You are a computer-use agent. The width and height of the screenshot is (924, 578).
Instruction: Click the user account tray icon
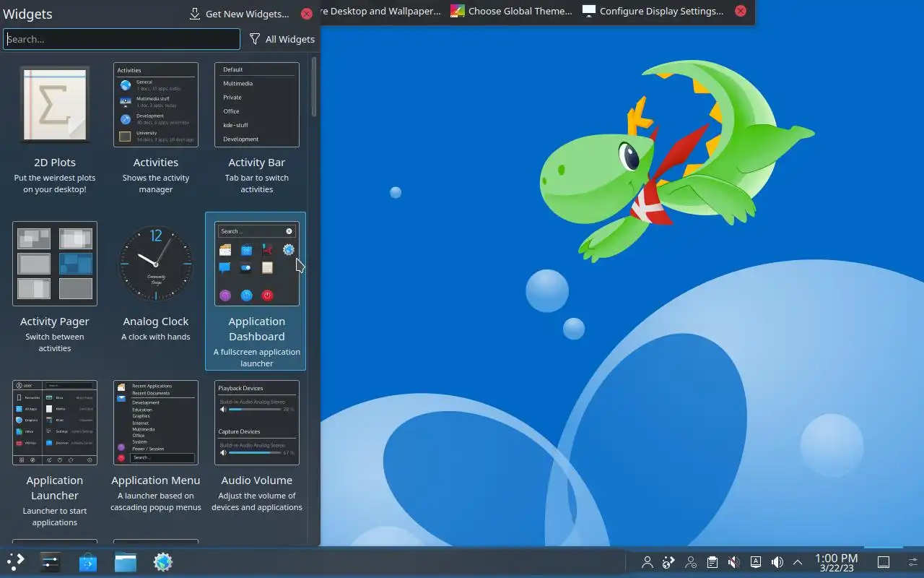[x=648, y=562]
